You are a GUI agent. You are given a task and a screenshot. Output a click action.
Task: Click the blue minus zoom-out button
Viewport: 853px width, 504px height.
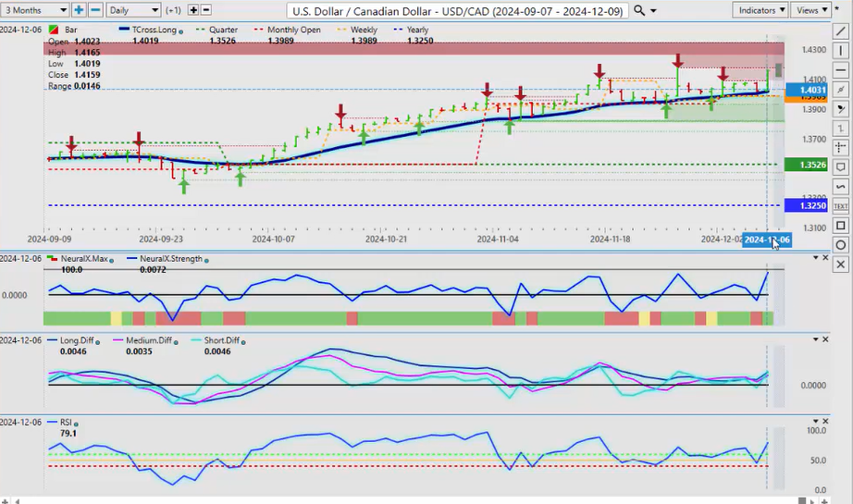94,10
